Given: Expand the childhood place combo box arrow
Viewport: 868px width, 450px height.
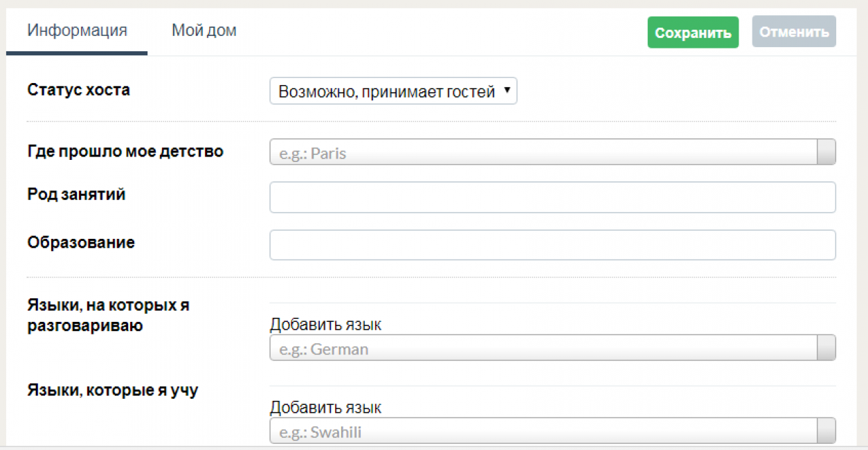Looking at the screenshot, I should (x=826, y=153).
